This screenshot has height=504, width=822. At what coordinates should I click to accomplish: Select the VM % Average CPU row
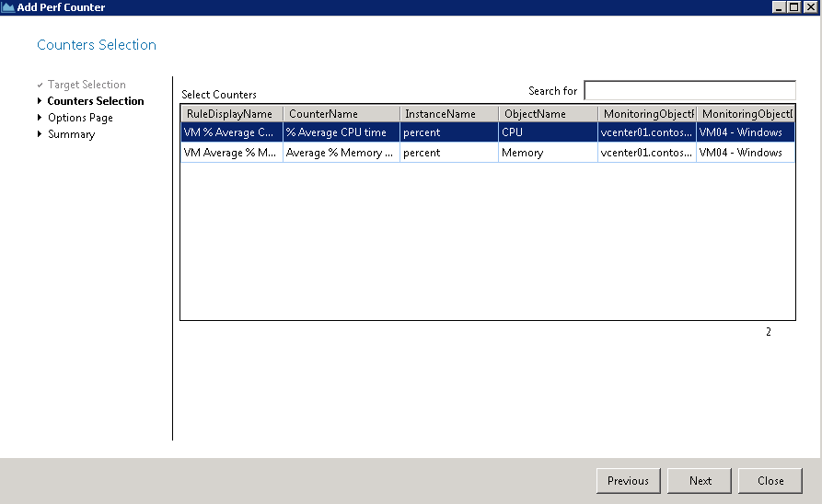[230, 132]
